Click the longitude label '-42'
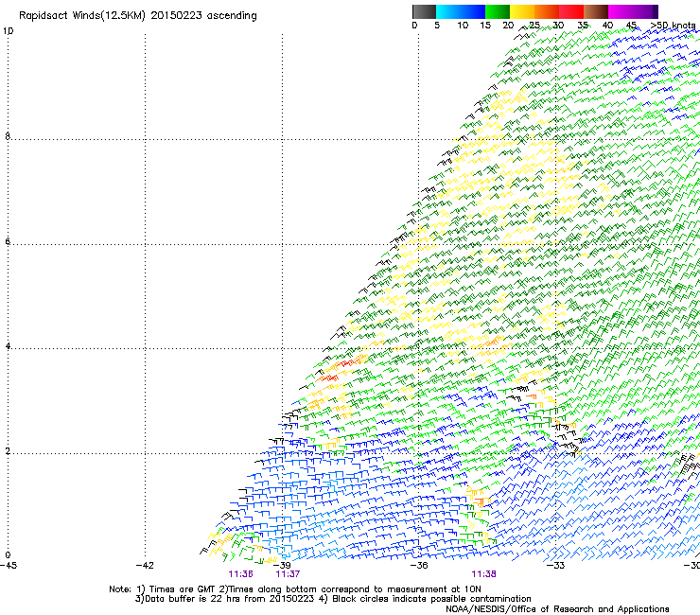The height and width of the screenshot is (615, 700). [145, 566]
